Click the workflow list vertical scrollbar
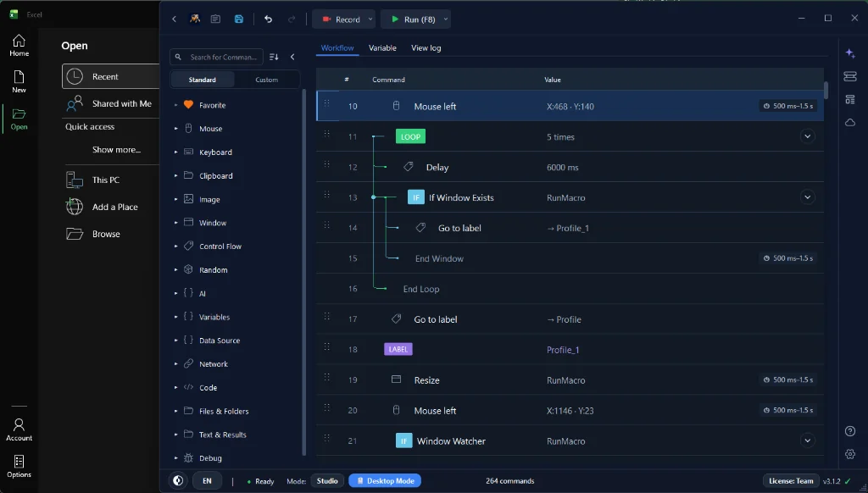Viewport: 868px width, 493px height. [826, 90]
